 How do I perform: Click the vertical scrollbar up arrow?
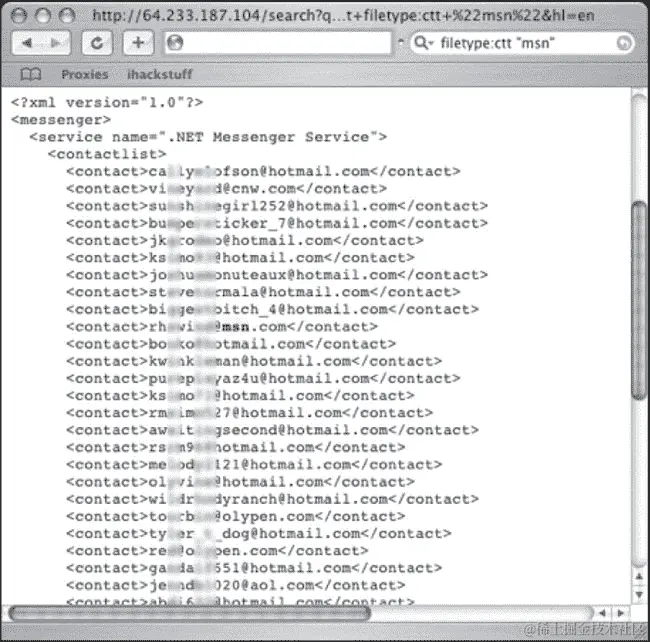(639, 577)
